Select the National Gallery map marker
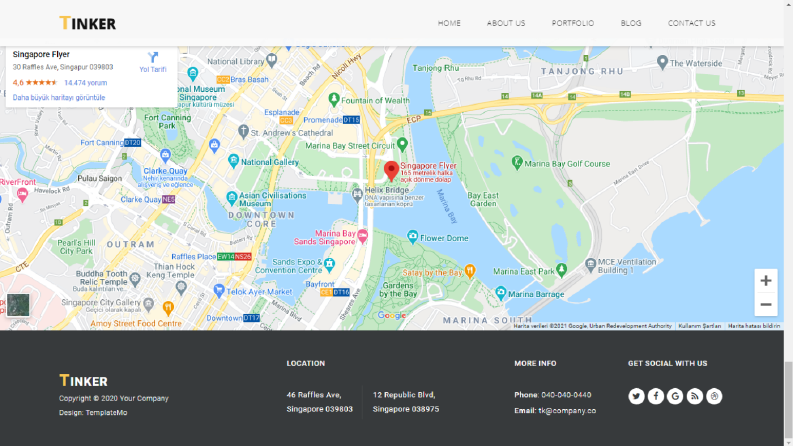The width and height of the screenshot is (793, 446). tap(233, 161)
